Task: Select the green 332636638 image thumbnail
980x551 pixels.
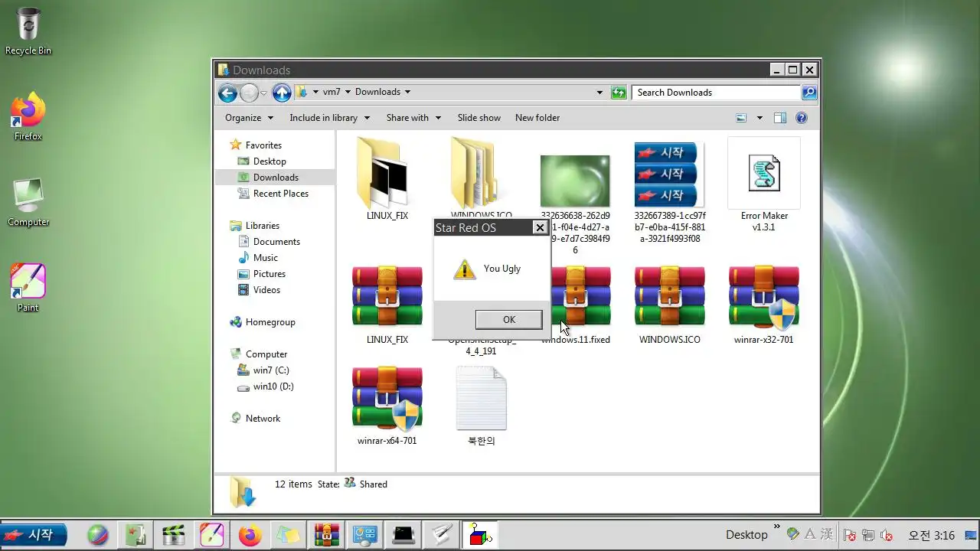Action: (575, 181)
